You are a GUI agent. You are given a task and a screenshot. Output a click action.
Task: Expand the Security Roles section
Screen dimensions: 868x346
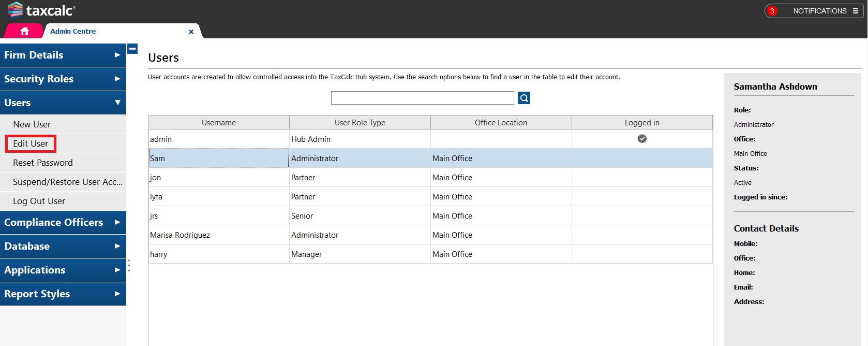(63, 79)
